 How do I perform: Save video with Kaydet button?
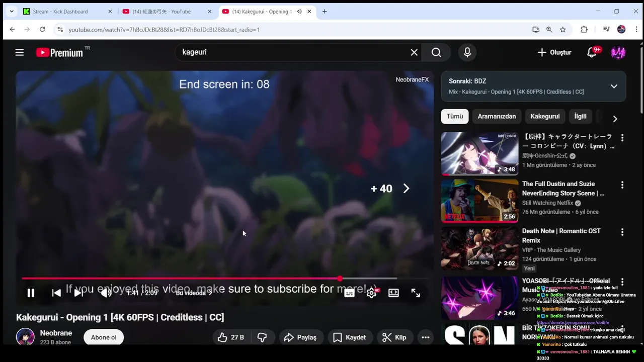pyautogui.click(x=349, y=337)
